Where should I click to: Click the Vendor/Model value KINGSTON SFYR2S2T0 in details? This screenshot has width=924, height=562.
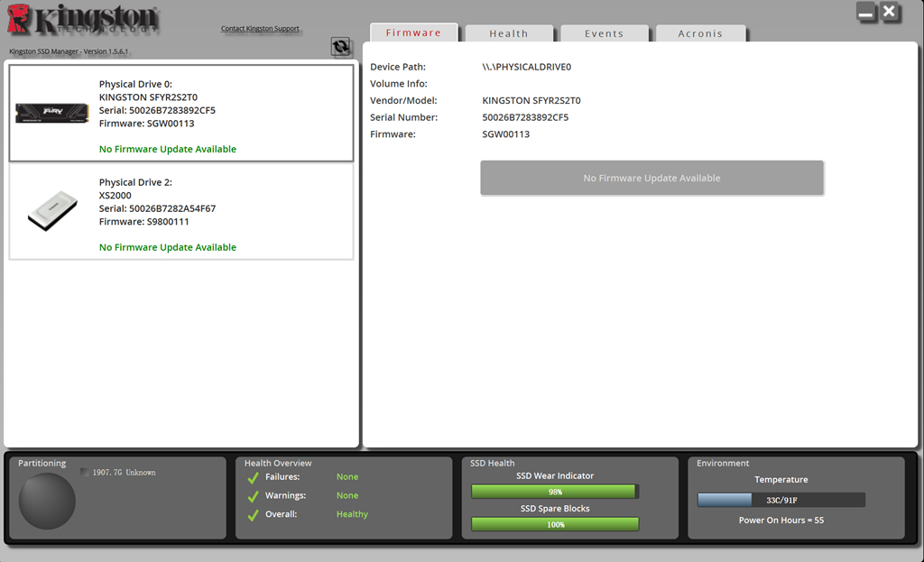coord(531,100)
